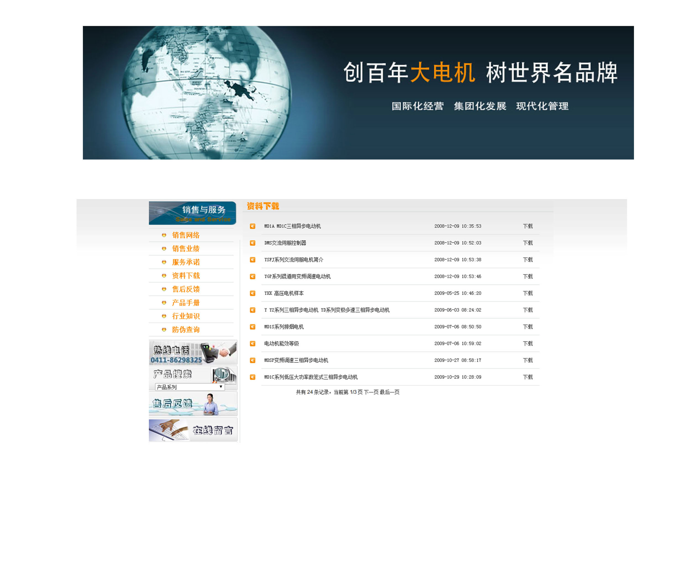
Task: Click the orange icon beside MDSP变频调速三相异步电动机
Action: point(252,360)
